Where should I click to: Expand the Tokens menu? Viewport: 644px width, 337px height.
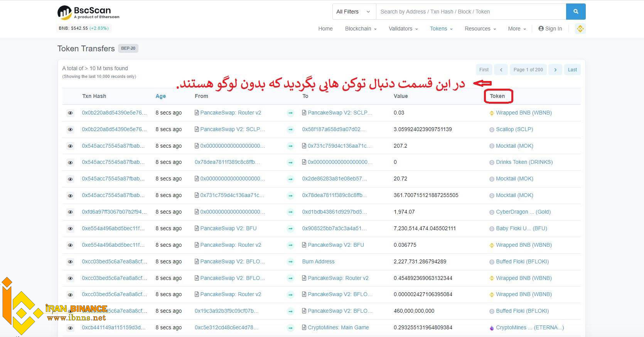[441, 29]
